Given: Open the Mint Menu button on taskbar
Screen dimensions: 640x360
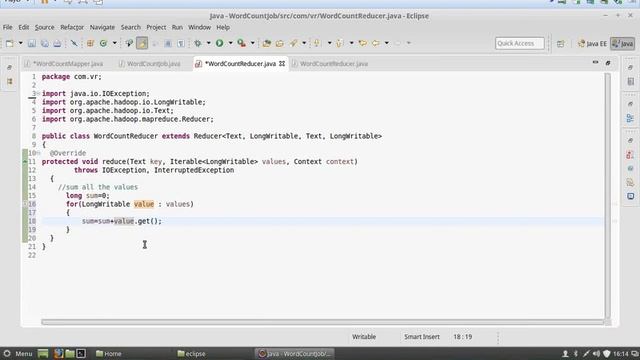Looking at the screenshot, I should click(17, 353).
